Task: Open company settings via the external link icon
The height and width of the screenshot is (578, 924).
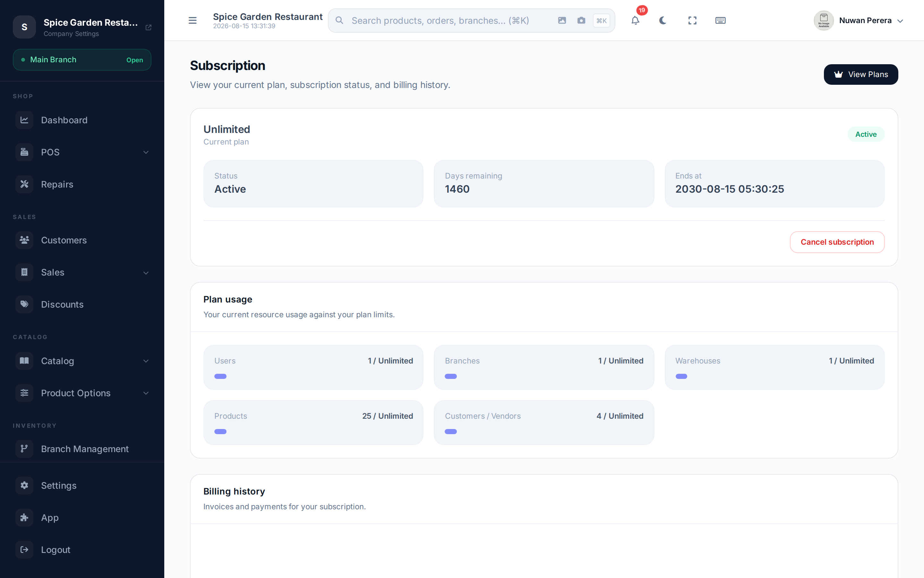Action: coord(149,28)
